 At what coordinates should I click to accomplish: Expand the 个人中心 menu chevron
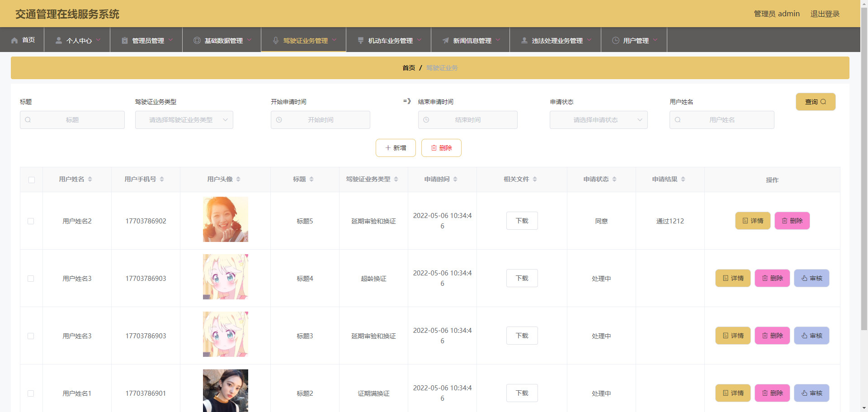[98, 40]
